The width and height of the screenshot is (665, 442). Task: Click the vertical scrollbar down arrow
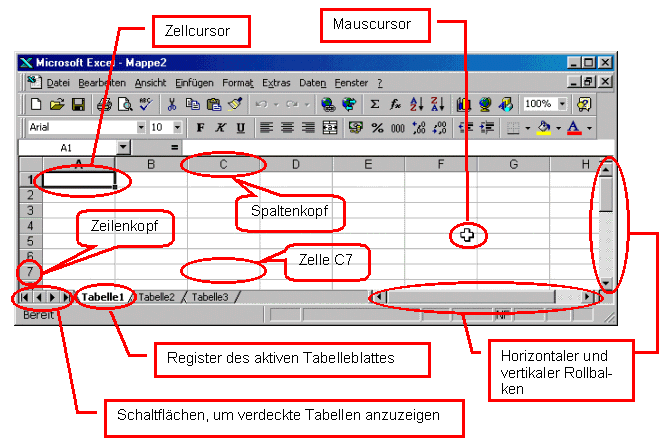[x=606, y=283]
